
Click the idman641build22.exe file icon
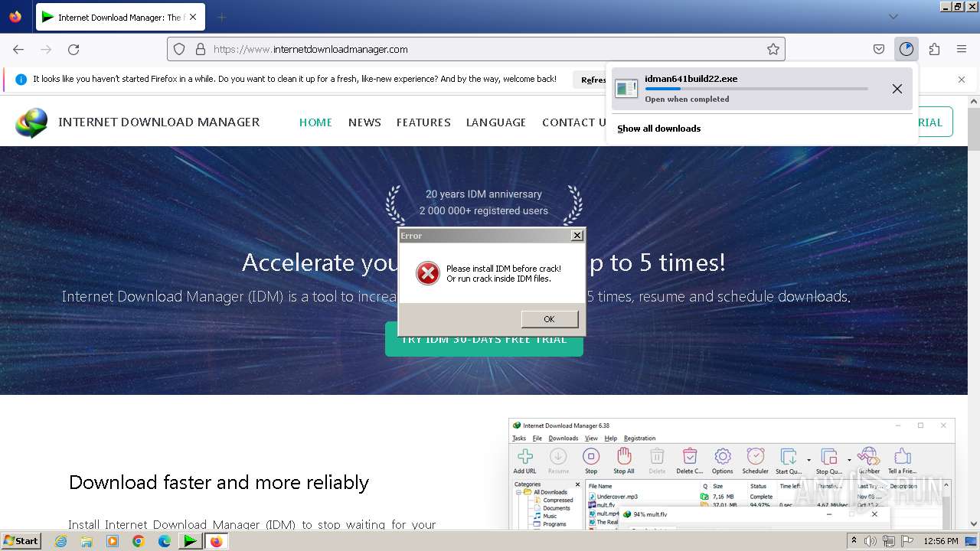click(x=626, y=88)
